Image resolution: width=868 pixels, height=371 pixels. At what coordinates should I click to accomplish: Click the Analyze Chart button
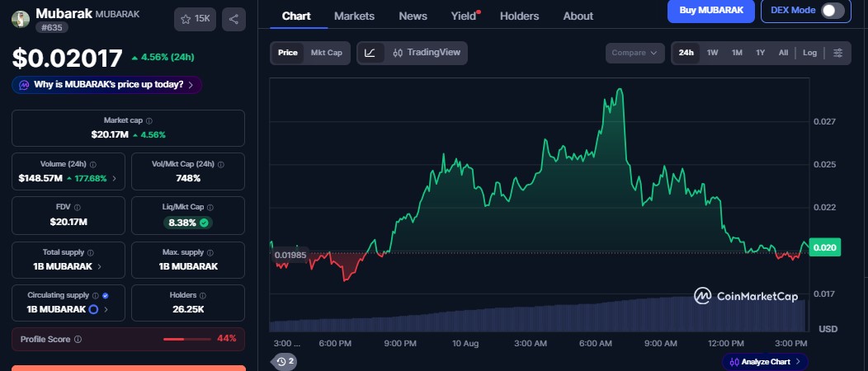(x=765, y=362)
